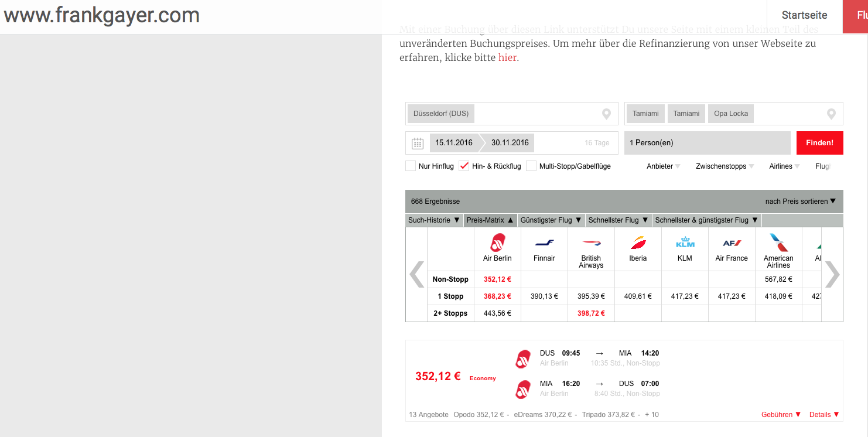Select Air France 1 Stopp price 417,23 €
Screen dimensions: 868x437
732,296
